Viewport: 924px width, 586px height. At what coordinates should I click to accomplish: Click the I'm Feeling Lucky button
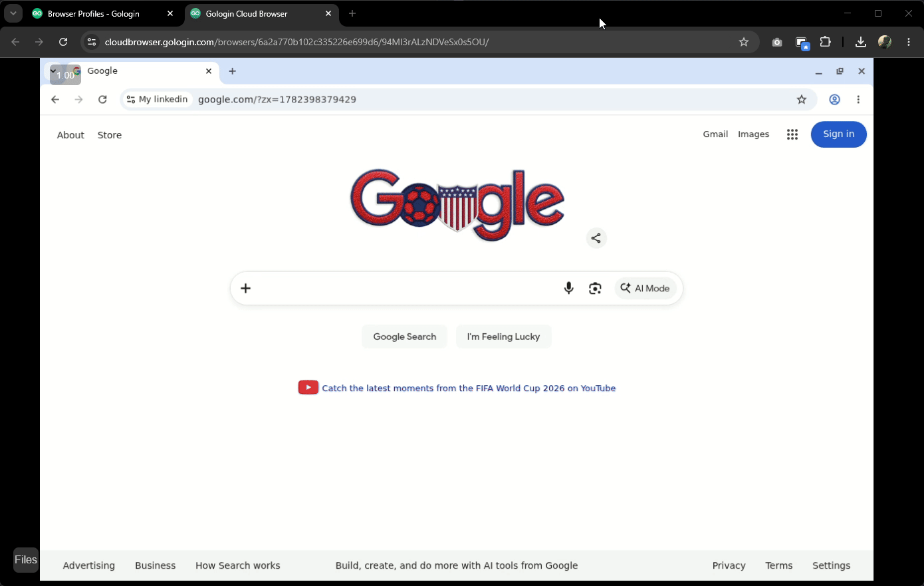click(x=503, y=337)
